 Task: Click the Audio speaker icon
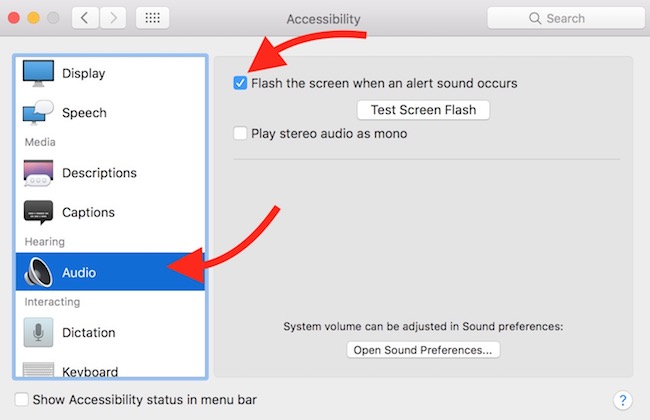(x=38, y=272)
